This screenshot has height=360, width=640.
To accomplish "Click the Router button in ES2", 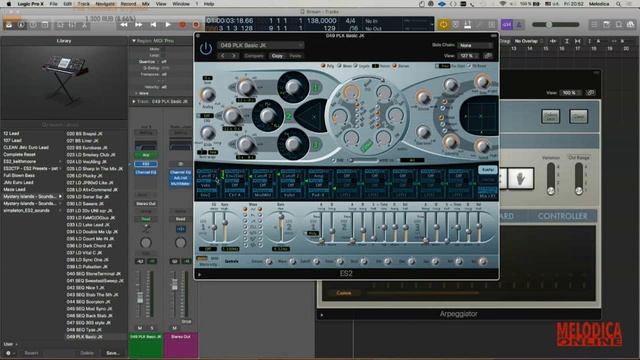I will tap(488, 169).
